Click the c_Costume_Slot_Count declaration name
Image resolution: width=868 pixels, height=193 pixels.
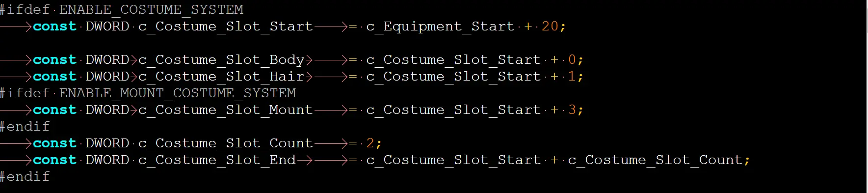(x=226, y=143)
